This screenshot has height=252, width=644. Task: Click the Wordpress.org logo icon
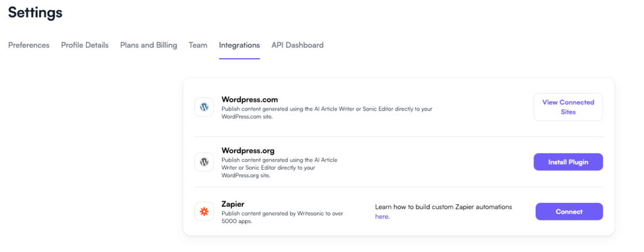[204, 162]
